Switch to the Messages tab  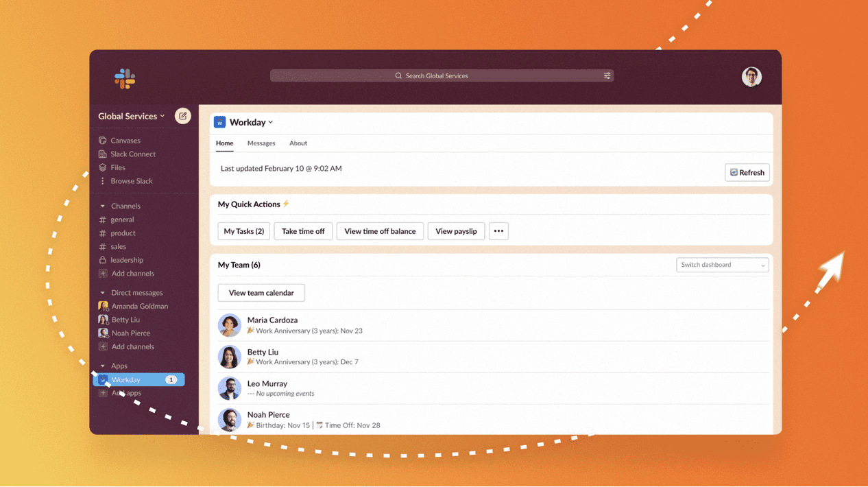[261, 143]
